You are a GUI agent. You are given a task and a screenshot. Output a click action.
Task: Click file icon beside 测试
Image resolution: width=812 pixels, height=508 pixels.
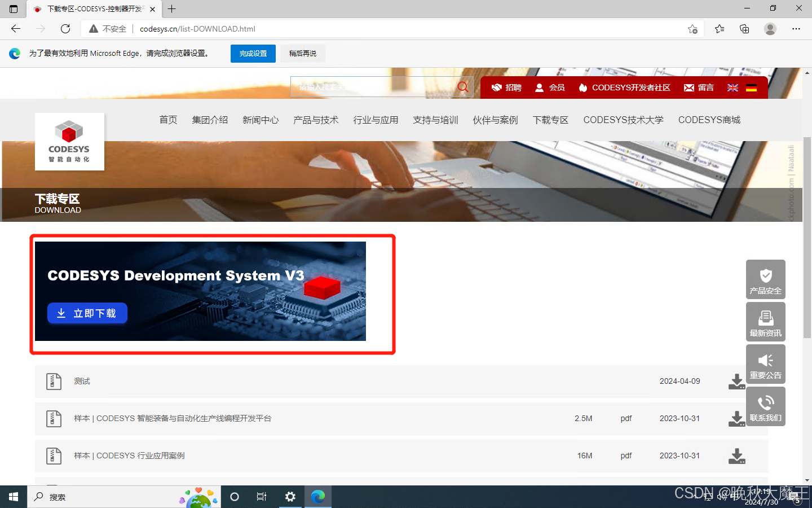(x=54, y=382)
